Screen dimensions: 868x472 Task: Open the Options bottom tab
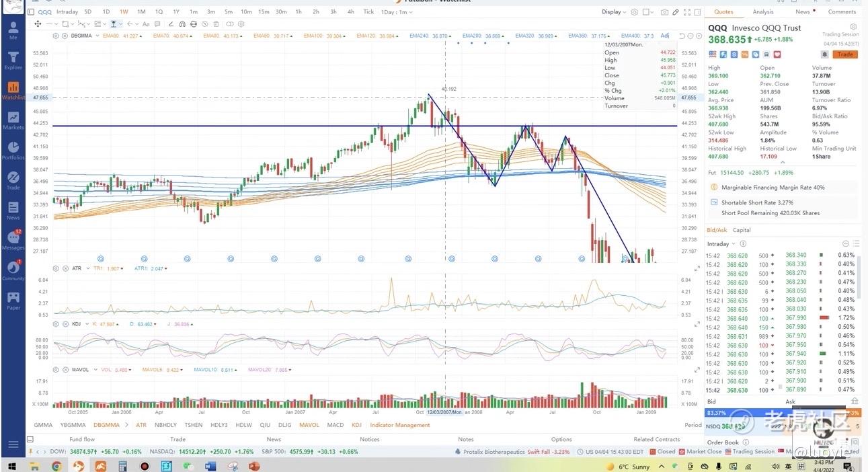561,440
